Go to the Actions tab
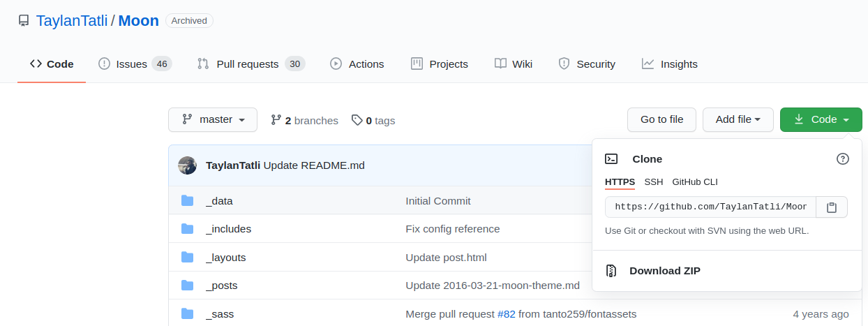 (x=357, y=64)
